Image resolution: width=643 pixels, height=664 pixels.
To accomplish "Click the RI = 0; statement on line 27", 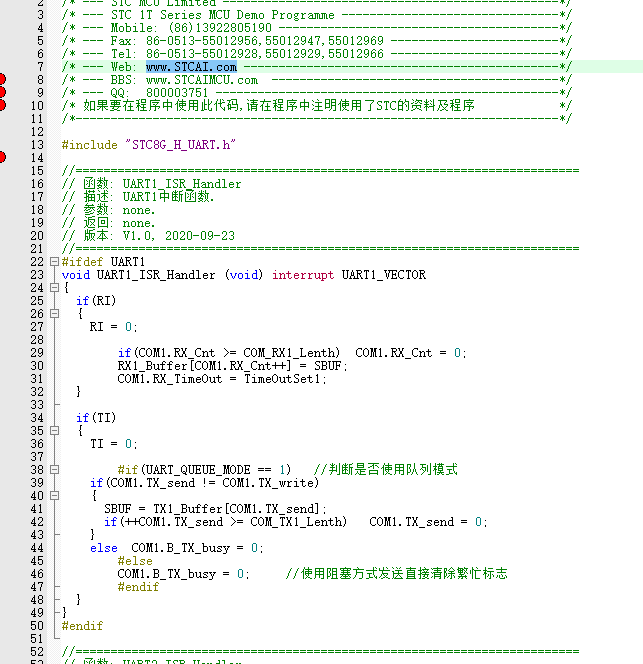I will [114, 327].
